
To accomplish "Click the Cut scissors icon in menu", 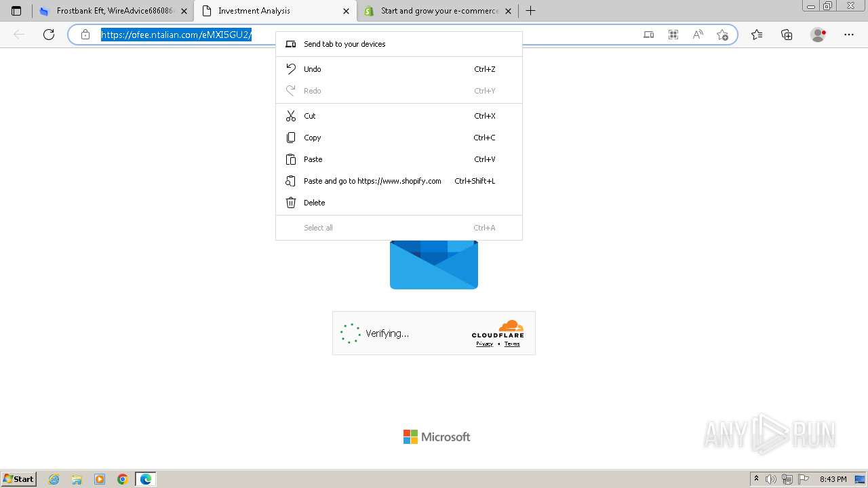I will click(x=291, y=116).
